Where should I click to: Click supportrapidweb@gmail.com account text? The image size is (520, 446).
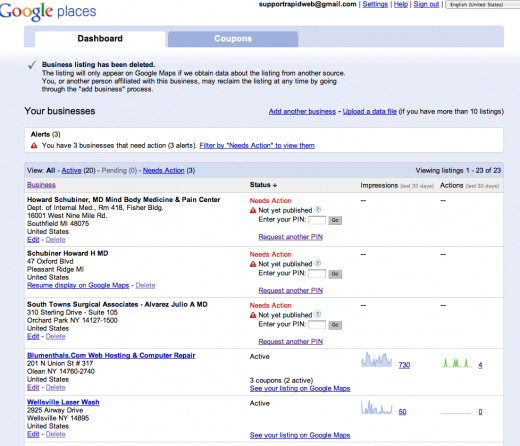pos(308,4)
